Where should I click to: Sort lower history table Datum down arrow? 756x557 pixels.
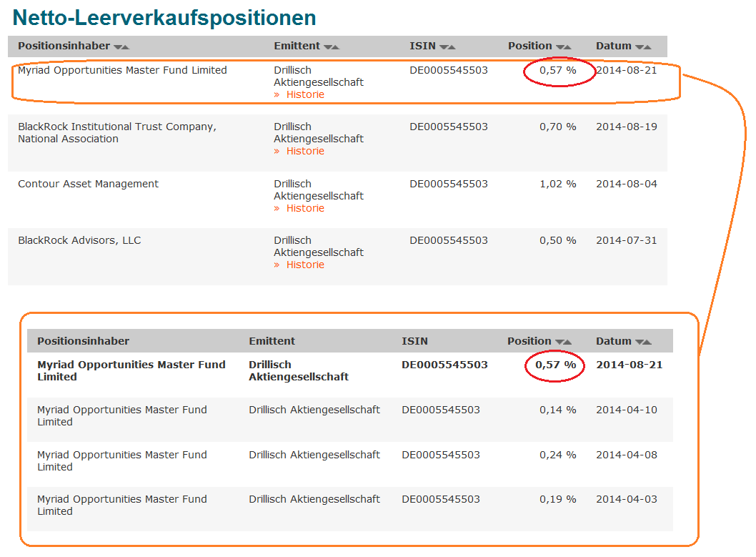click(640, 342)
